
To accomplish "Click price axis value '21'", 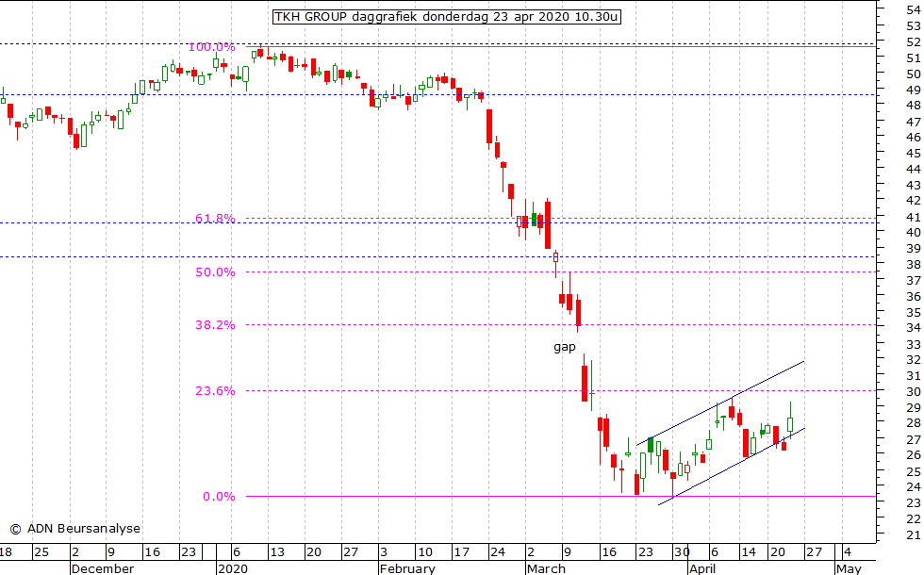I will click(x=914, y=535).
